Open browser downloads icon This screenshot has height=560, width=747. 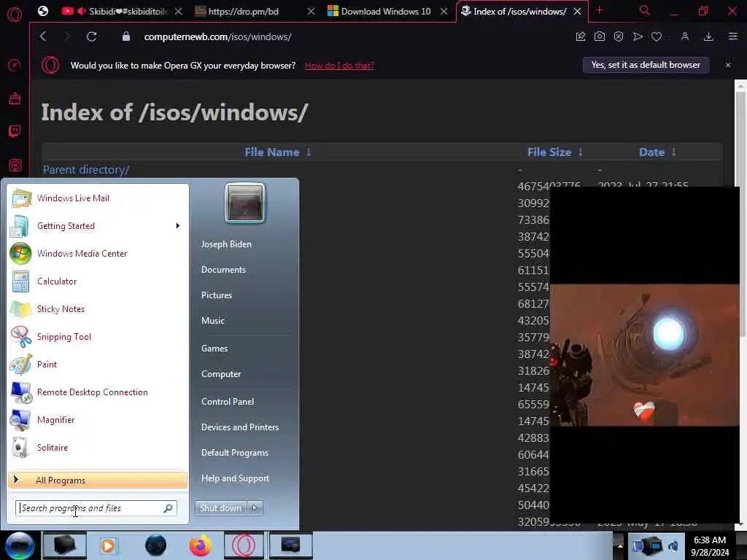(x=708, y=36)
